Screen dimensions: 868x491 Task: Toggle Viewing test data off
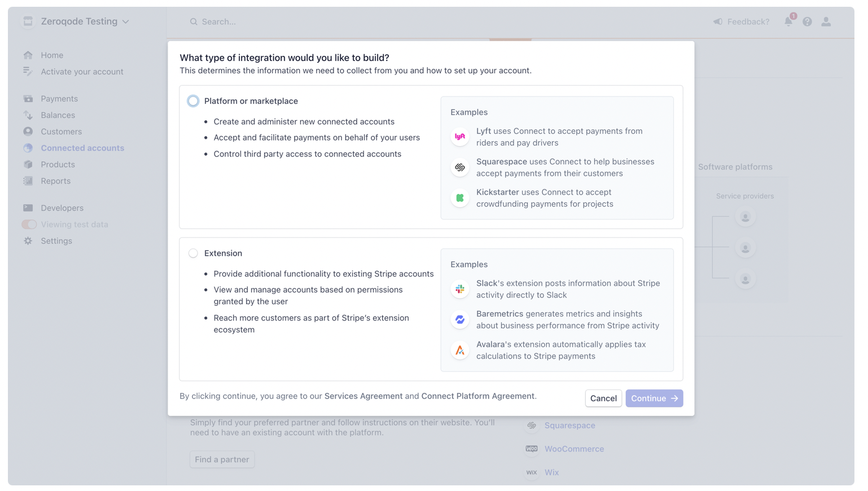click(29, 224)
